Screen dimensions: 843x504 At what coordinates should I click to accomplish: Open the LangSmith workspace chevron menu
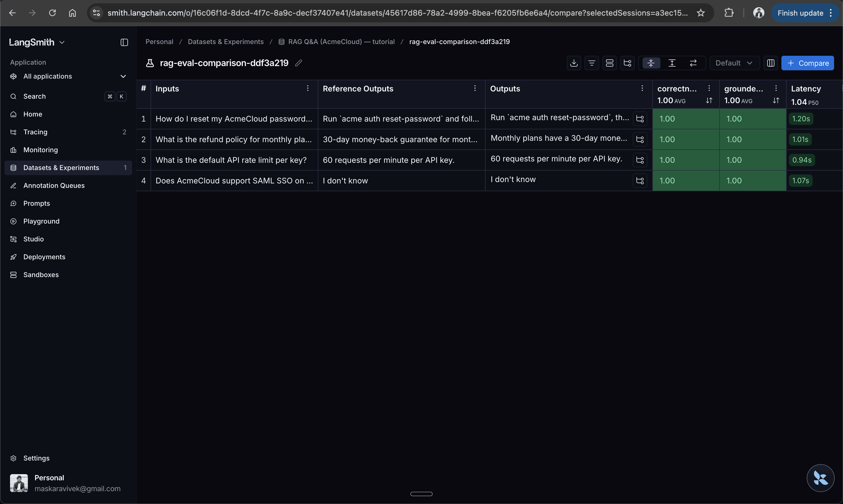coord(62,42)
